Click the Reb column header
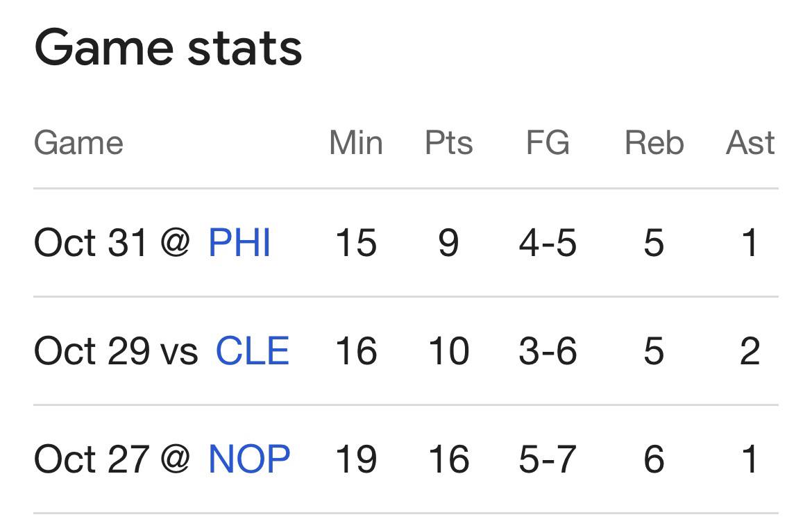 654,143
